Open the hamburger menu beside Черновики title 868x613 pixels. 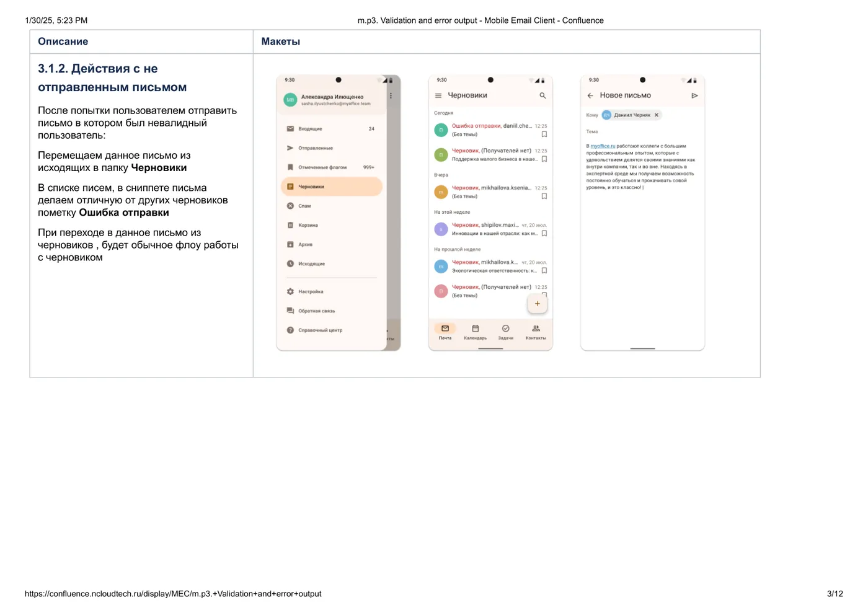tap(438, 95)
